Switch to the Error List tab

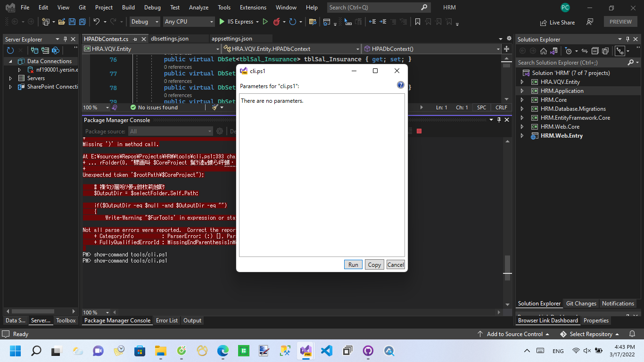click(x=167, y=321)
